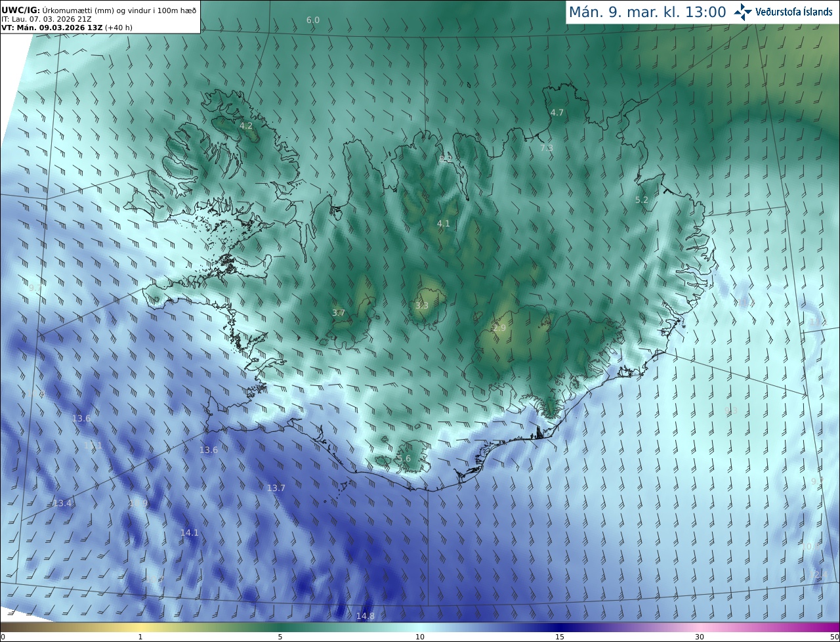This screenshot has width=840, height=642.
Task: Select the date header Mán. 9. mar. kl. 13:00
Action: point(647,12)
